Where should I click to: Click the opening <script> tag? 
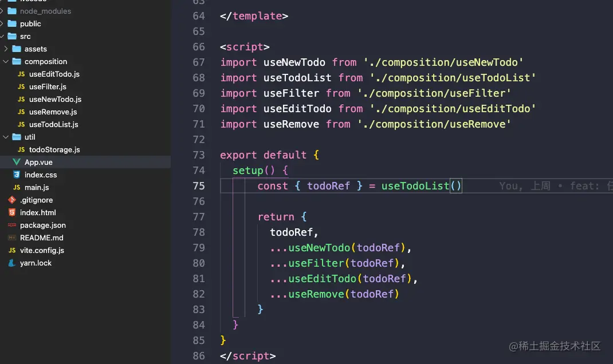pyautogui.click(x=245, y=47)
